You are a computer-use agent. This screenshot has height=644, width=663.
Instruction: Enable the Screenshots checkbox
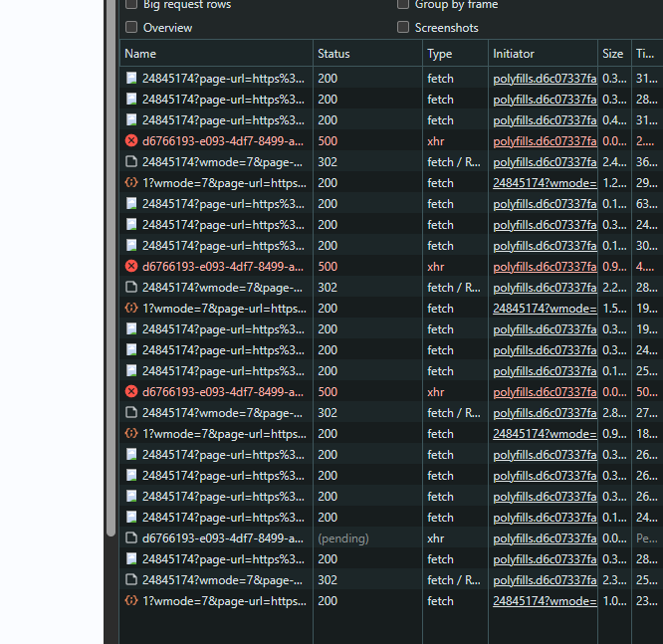click(403, 27)
